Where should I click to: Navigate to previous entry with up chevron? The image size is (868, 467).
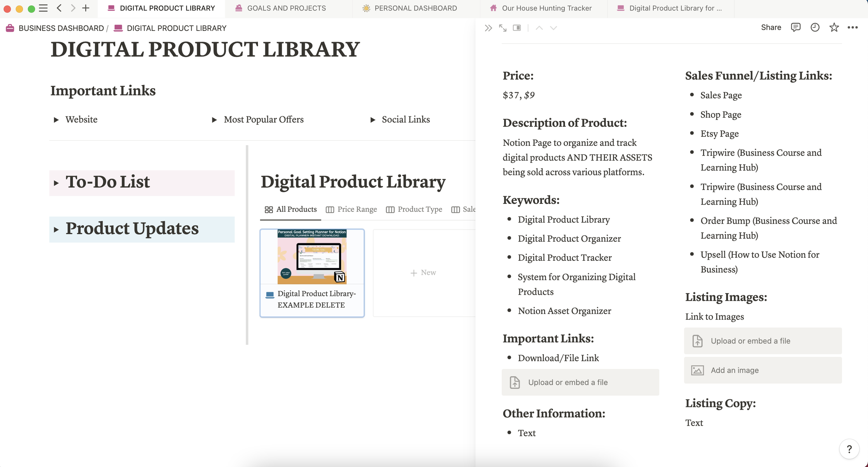click(539, 27)
